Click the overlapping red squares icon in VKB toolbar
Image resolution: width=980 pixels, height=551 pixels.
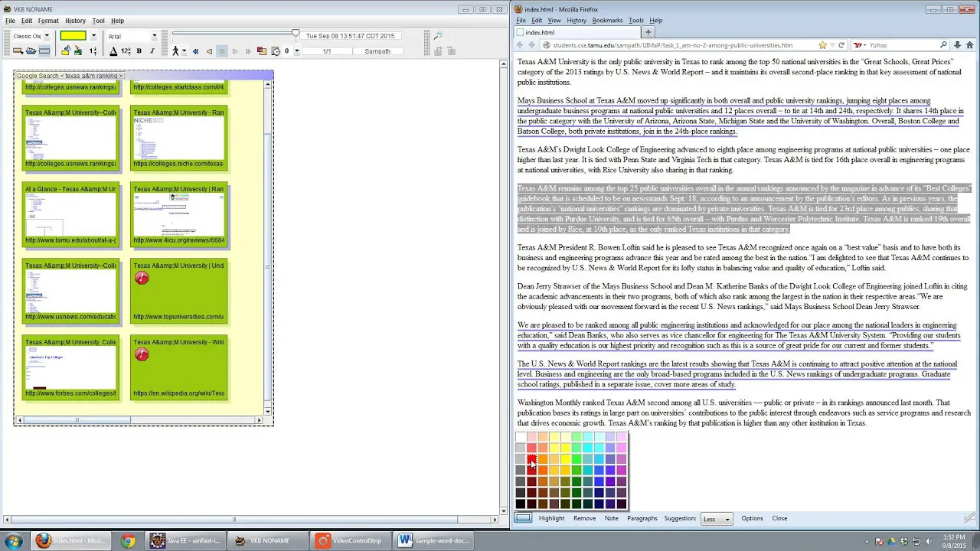pyautogui.click(x=262, y=51)
